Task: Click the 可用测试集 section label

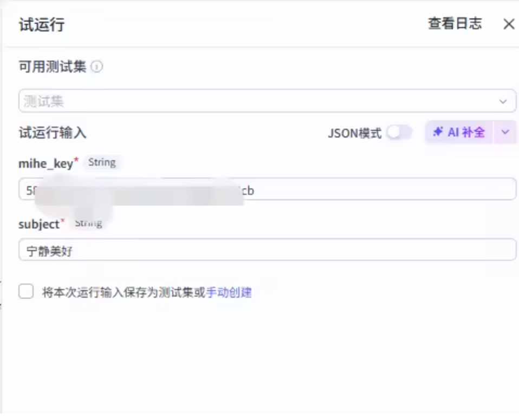Action: [53, 67]
